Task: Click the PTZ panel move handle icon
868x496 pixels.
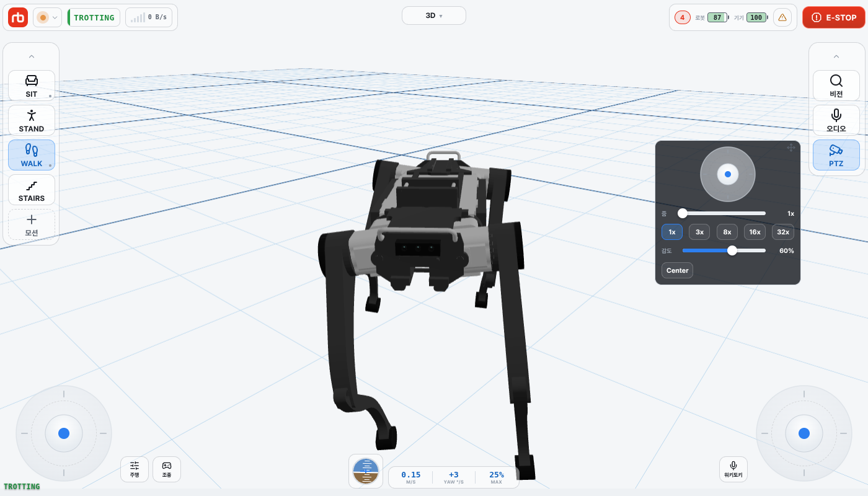Action: coord(791,148)
